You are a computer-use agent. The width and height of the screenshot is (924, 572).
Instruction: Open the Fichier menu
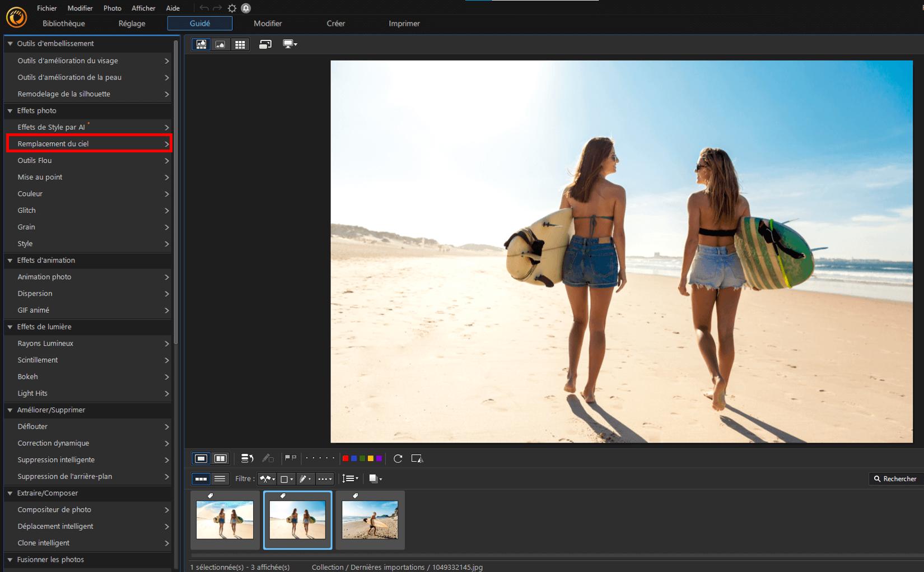click(x=46, y=8)
